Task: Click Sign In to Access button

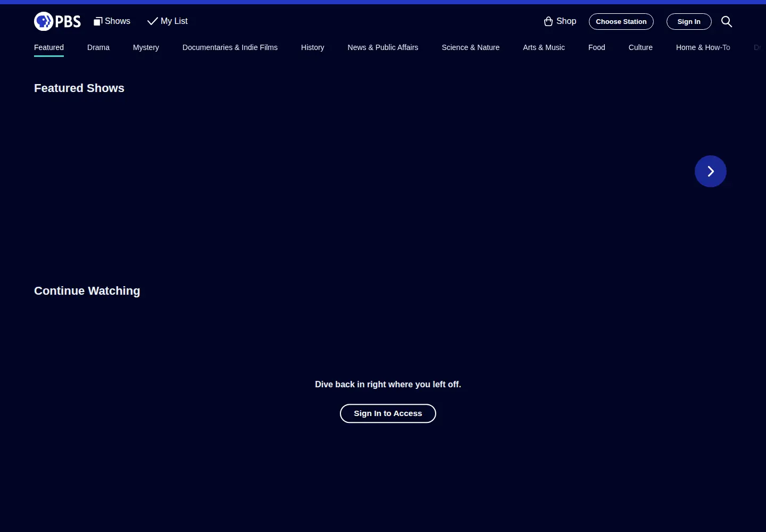Action: [x=388, y=413]
